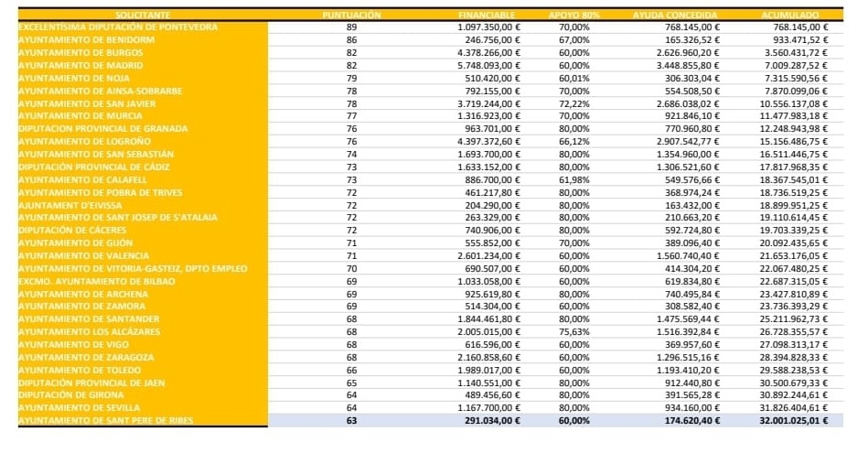
Task: Select the final acumulado total 32.001.025,01 €
Action: point(794,420)
